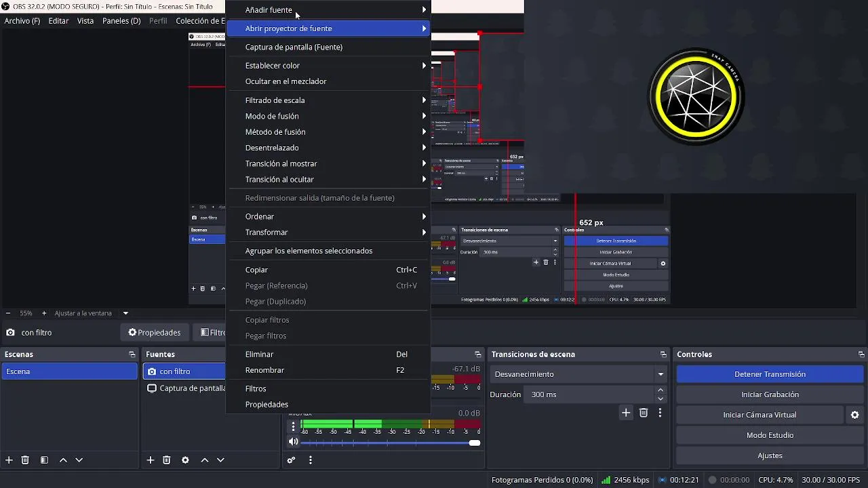
Task: Expand Filtrado de escala submenu
Action: tap(328, 100)
